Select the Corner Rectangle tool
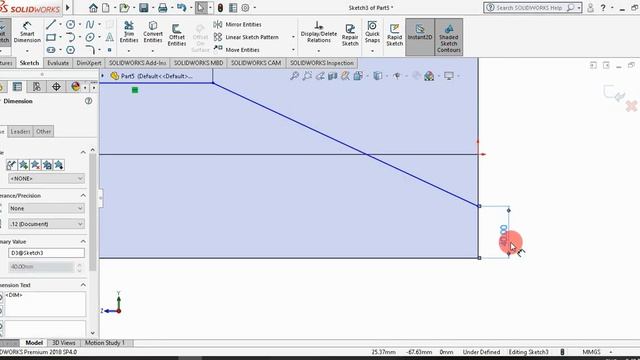 point(51,38)
